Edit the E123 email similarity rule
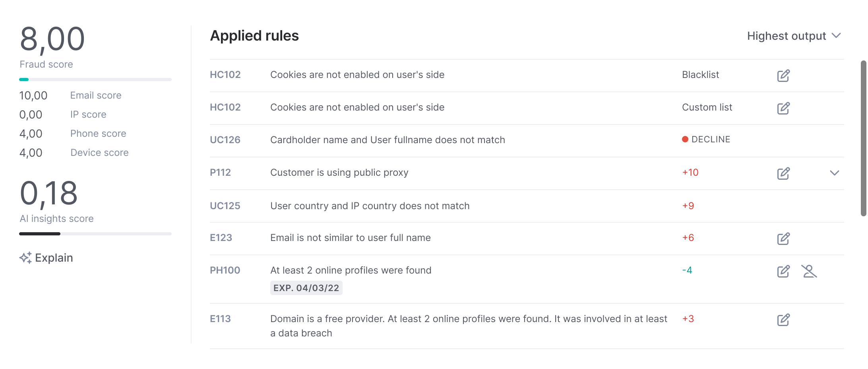 click(x=783, y=239)
